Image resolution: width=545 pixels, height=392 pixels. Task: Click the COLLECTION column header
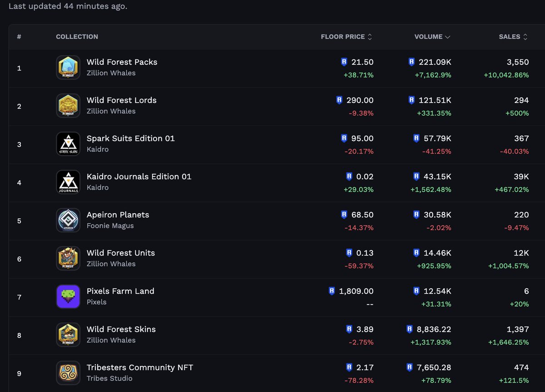[77, 37]
